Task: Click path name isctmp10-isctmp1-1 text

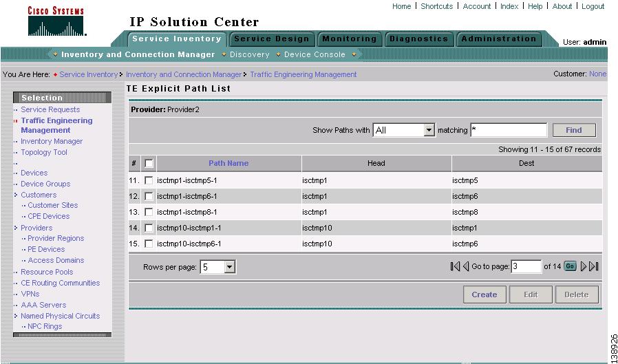Action: tap(189, 228)
